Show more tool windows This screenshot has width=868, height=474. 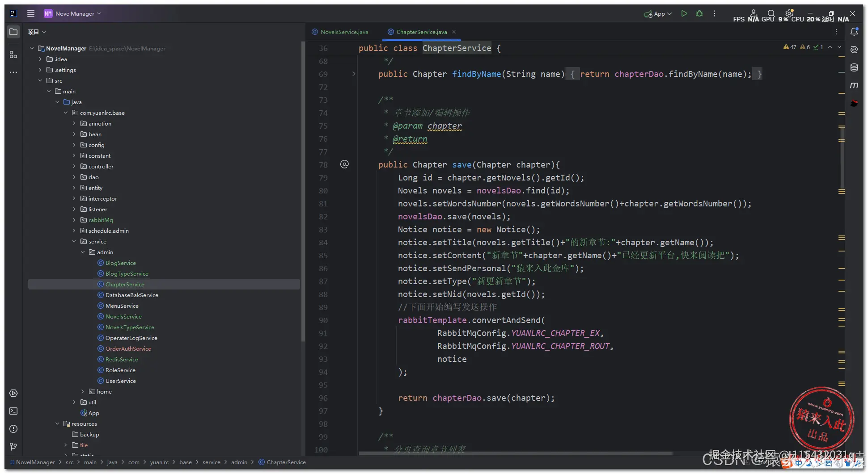(x=13, y=72)
